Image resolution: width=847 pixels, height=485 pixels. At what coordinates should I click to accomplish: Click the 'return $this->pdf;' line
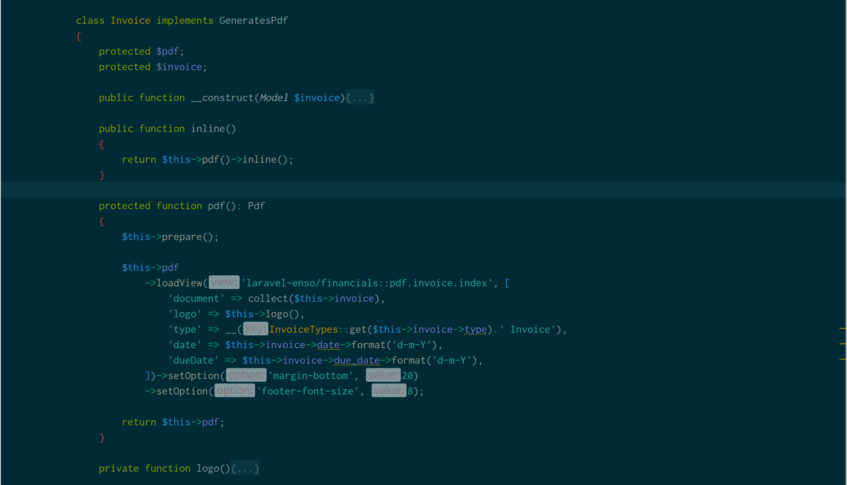(173, 422)
